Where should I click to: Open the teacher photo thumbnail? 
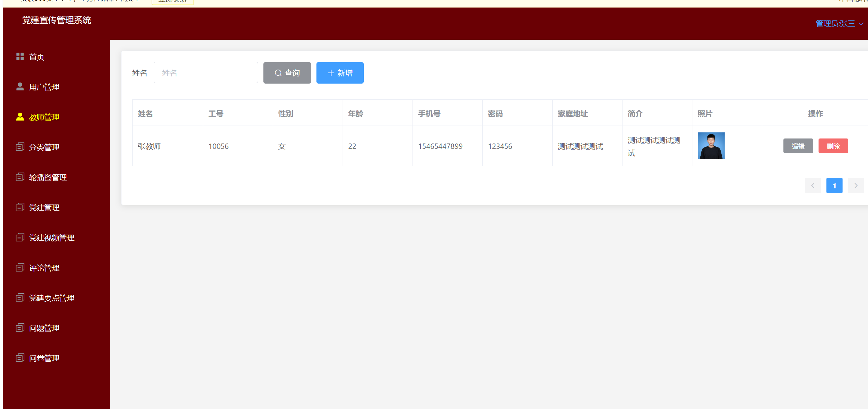[x=711, y=146]
